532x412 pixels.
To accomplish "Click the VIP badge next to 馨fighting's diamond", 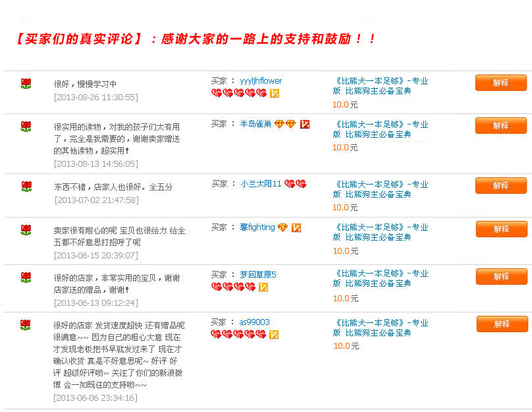I will pyautogui.click(x=296, y=227).
